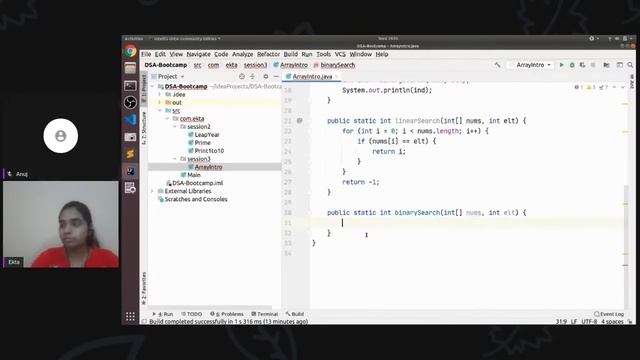This screenshot has height=360, width=640.
Task: Open the Problems tool window
Action: pos(227,314)
